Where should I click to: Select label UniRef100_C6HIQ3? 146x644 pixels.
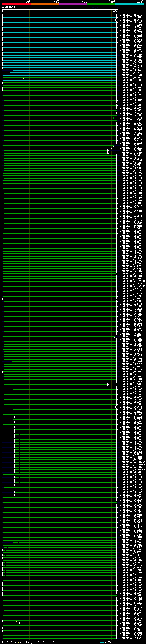tap(131, 203)
